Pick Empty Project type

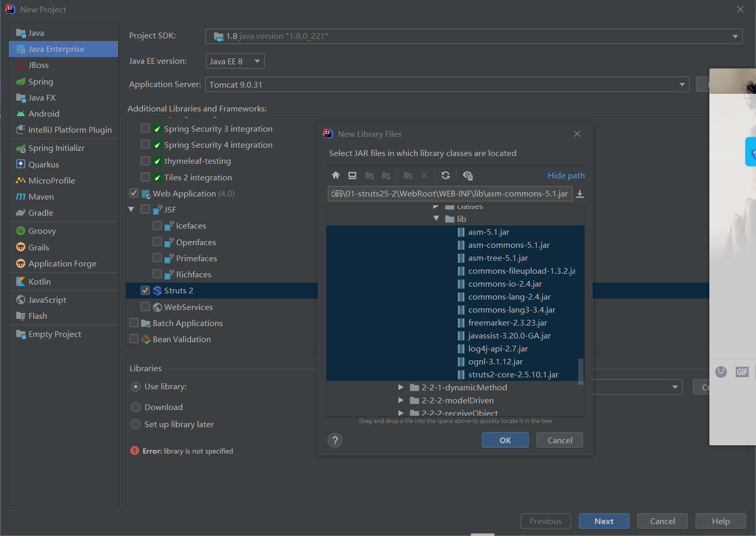click(x=63, y=334)
